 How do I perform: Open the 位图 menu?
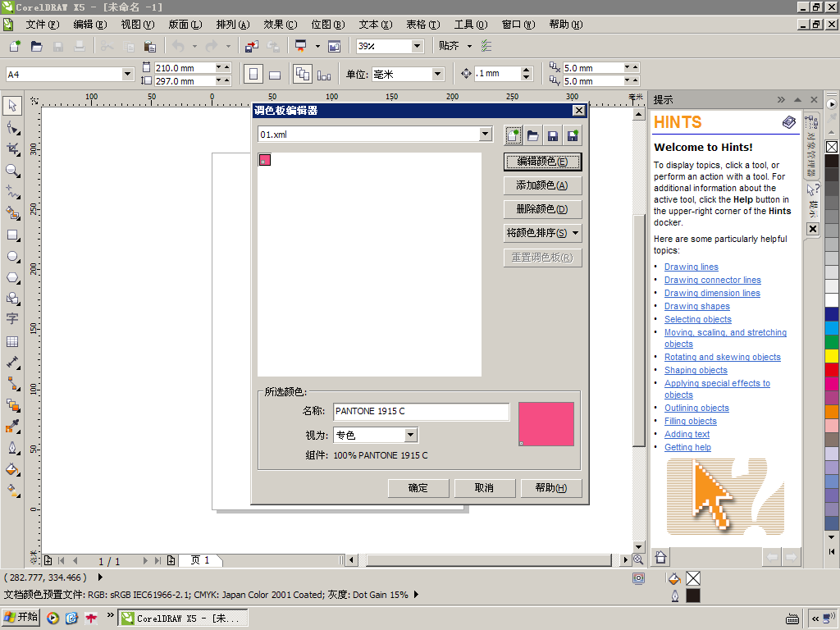pyautogui.click(x=327, y=25)
